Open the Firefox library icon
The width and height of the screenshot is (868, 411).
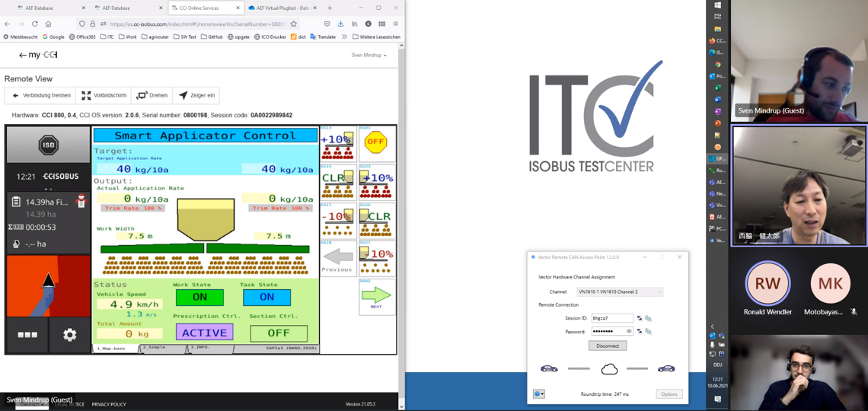354,24
